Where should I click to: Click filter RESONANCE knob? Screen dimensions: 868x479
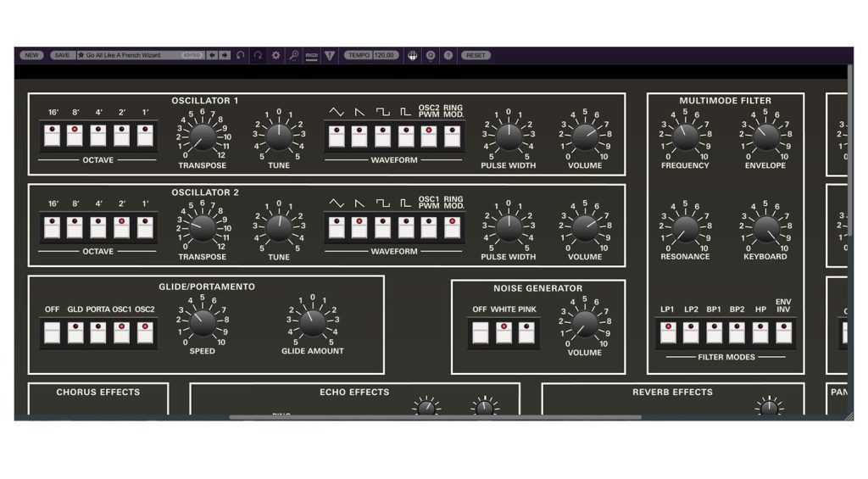685,229
